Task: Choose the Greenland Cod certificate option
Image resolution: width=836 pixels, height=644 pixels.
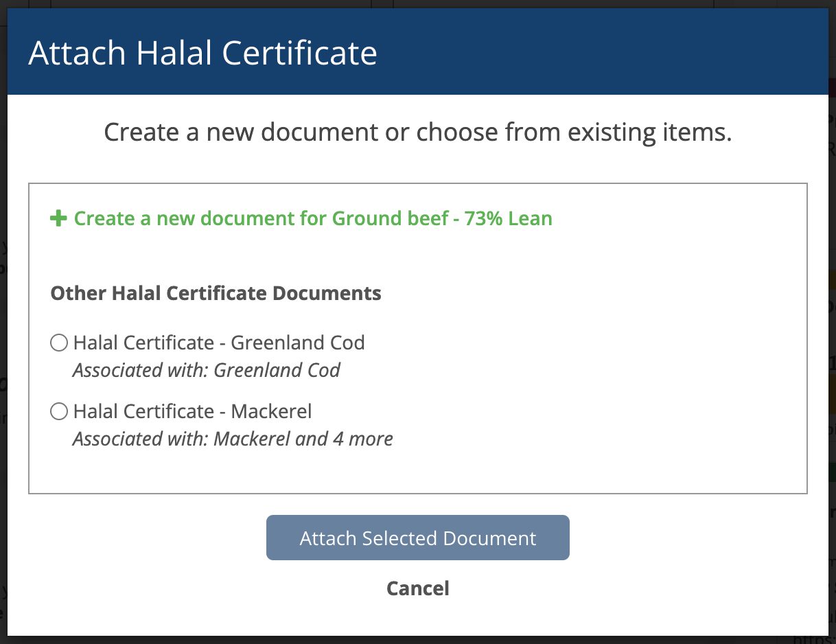Action: (59, 343)
